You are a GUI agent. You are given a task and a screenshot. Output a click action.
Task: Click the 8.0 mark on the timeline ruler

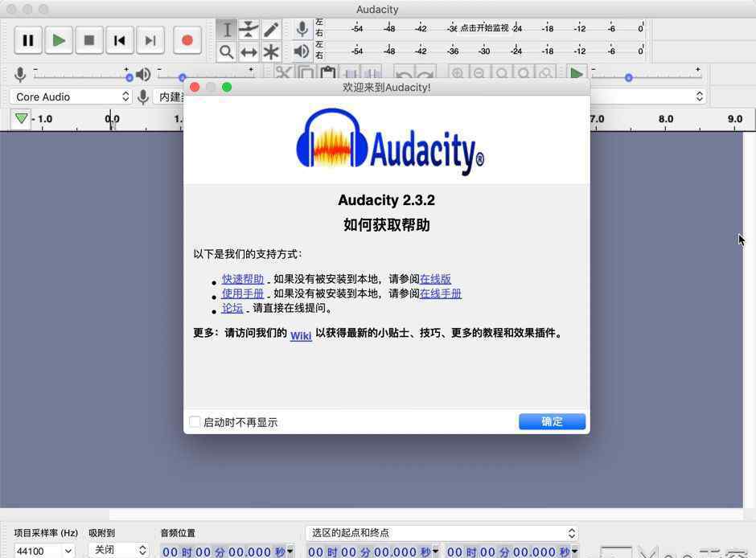pyautogui.click(x=666, y=118)
